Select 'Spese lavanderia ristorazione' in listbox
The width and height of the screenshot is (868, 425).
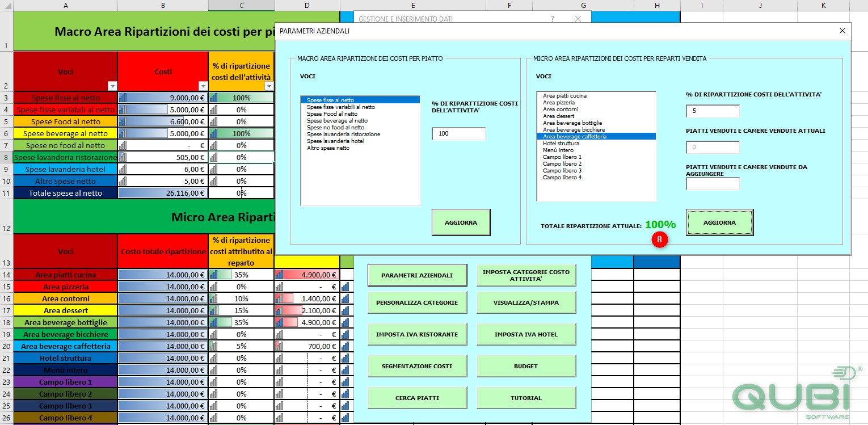[360, 134]
